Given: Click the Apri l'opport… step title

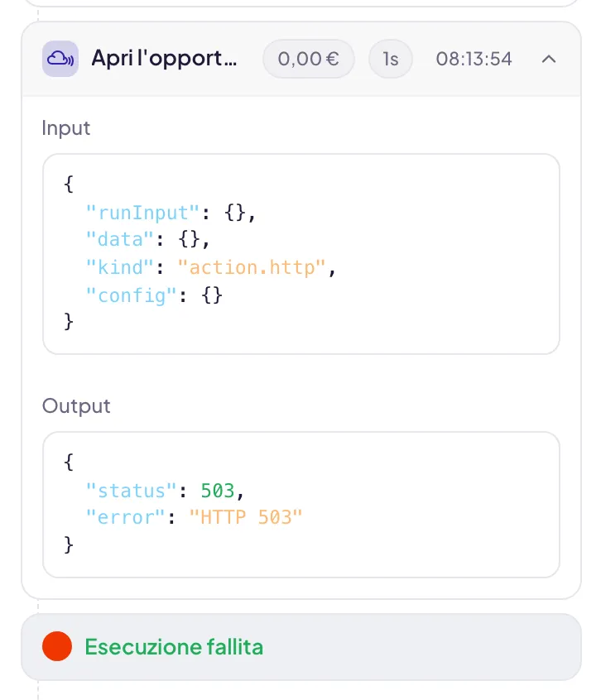Looking at the screenshot, I should click(x=164, y=59).
